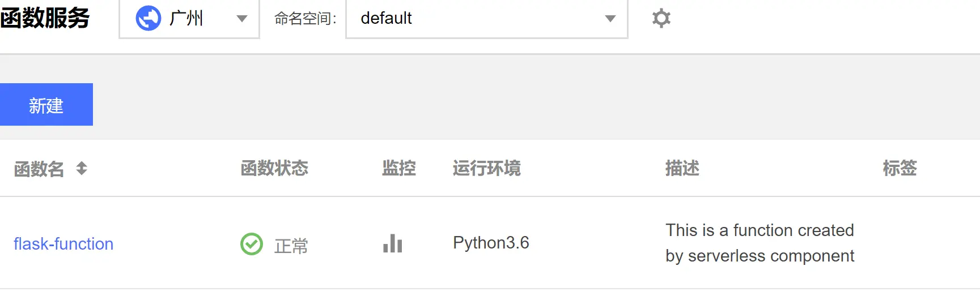The image size is (980, 300).
Task: Click the default namespace combo box
Action: [487, 19]
